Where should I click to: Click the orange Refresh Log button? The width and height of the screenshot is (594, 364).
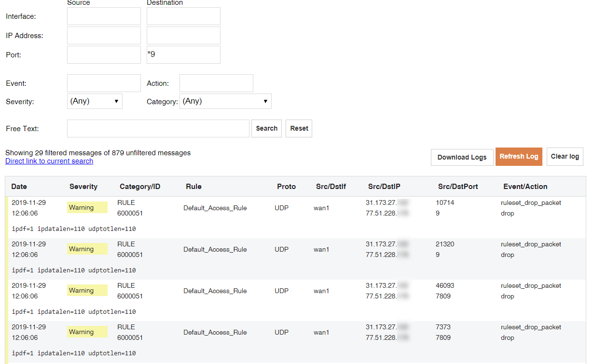pos(519,157)
